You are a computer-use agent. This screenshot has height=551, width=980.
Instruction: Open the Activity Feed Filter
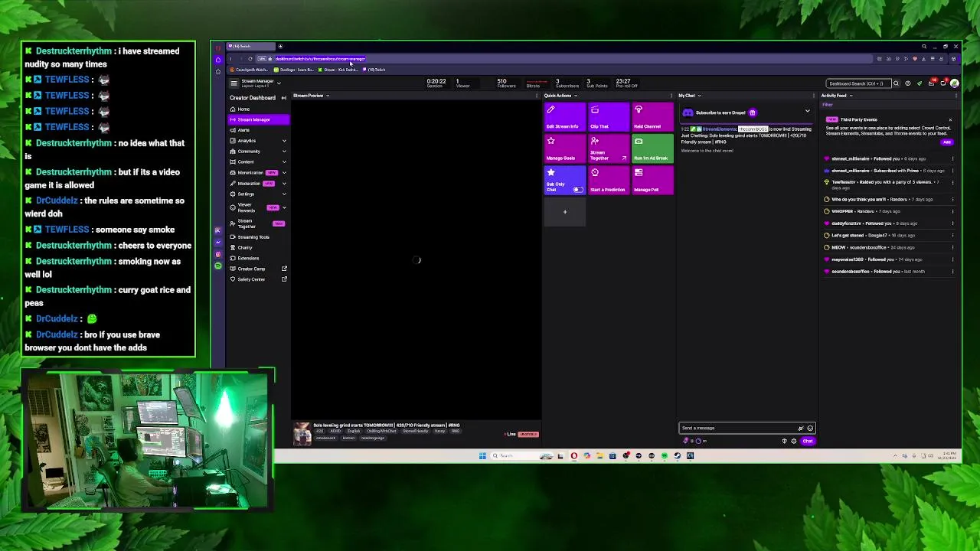(827, 105)
